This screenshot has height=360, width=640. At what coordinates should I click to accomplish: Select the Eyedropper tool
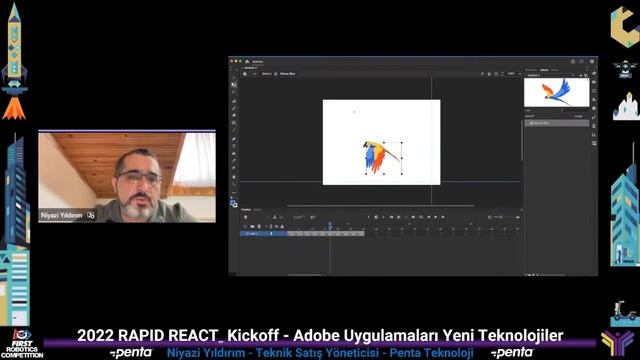tap(234, 160)
